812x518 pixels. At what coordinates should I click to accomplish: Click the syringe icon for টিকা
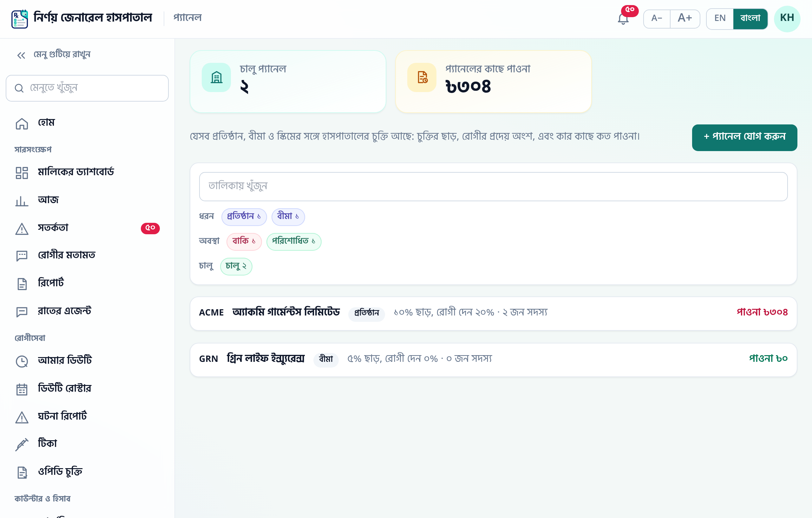coord(22,444)
